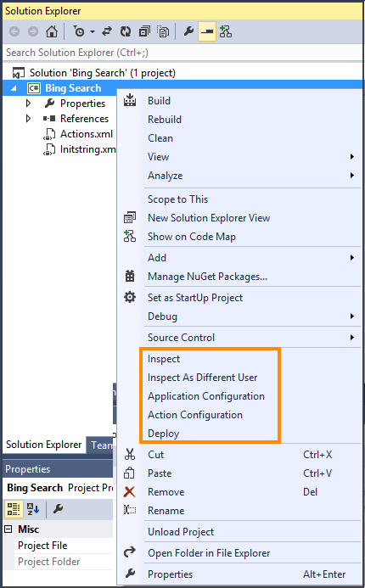
Task: Click the Forward navigation arrow in toolbar
Action: tap(33, 31)
